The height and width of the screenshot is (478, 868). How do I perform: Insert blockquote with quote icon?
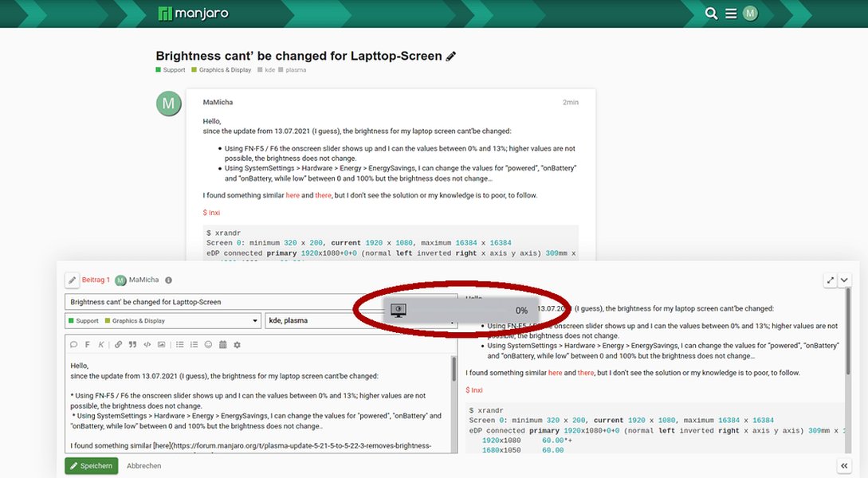(x=132, y=345)
